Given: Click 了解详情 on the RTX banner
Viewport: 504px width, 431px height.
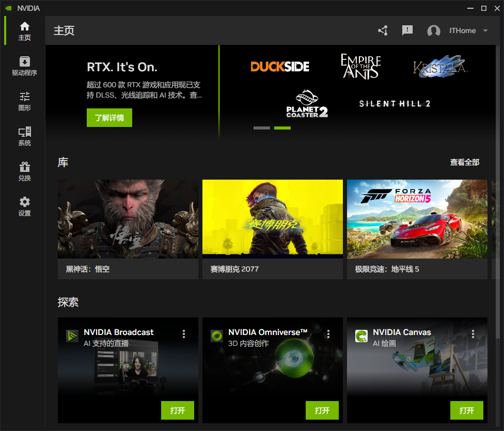Looking at the screenshot, I should coord(109,117).
